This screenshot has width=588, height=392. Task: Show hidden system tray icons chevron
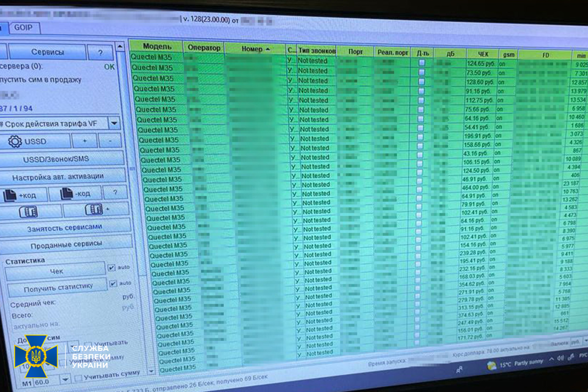(551, 359)
